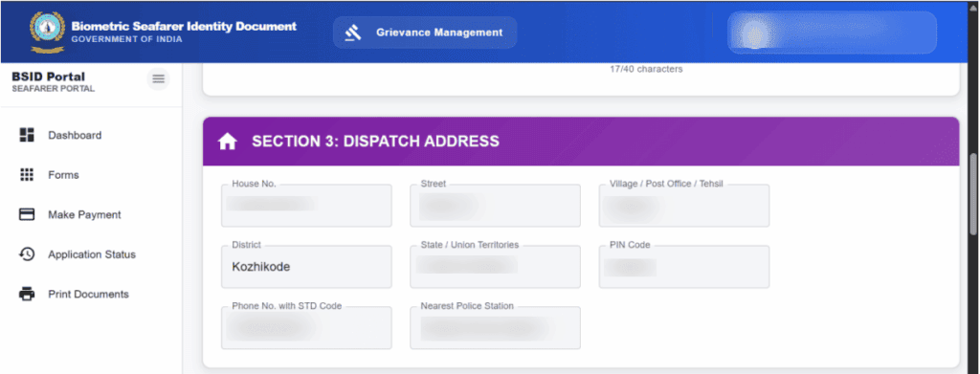Image resolution: width=980 pixels, height=374 pixels.
Task: Click the Dashboard grid icon
Action: (27, 136)
